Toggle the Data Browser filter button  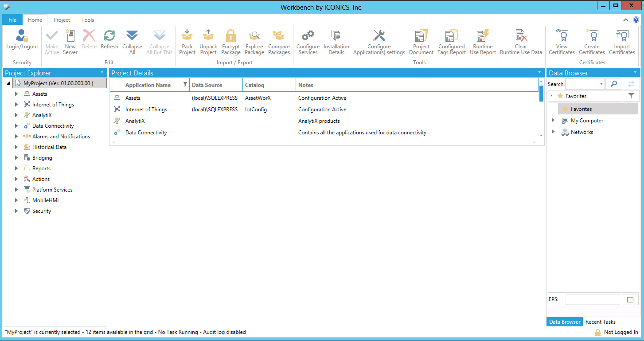630,96
